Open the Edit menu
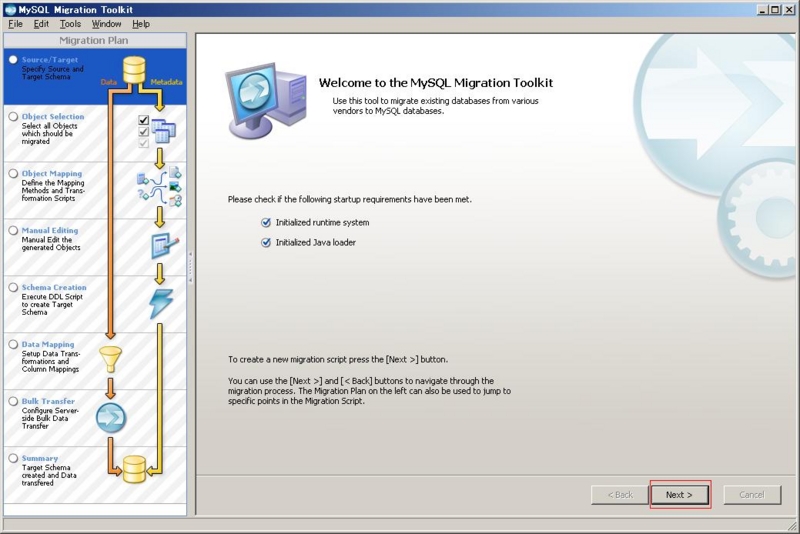Screen dimensions: 800x534 pos(41,24)
